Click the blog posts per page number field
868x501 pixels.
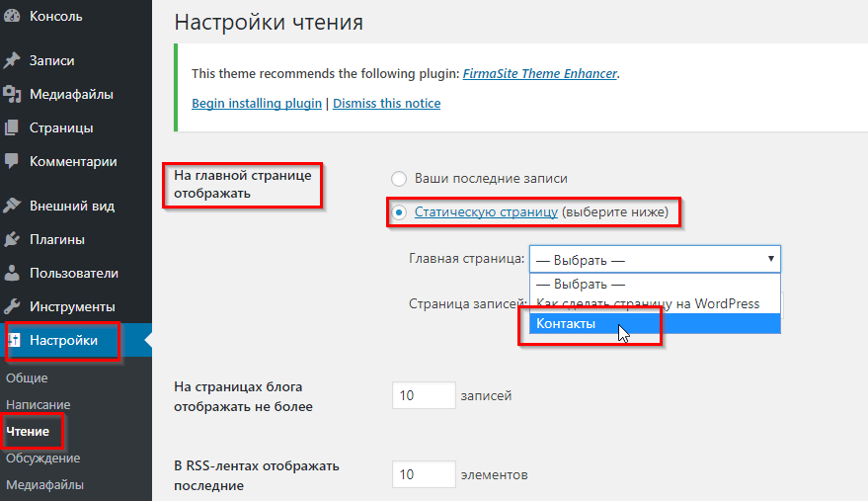pos(424,396)
